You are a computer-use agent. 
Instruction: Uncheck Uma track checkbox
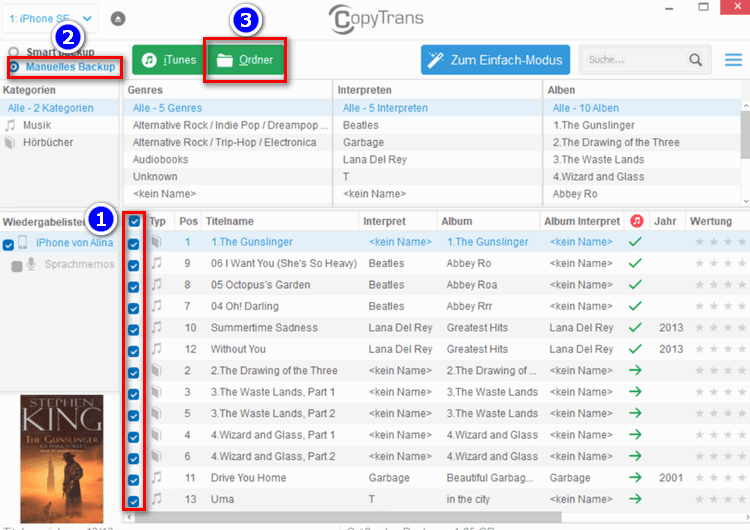tap(133, 501)
